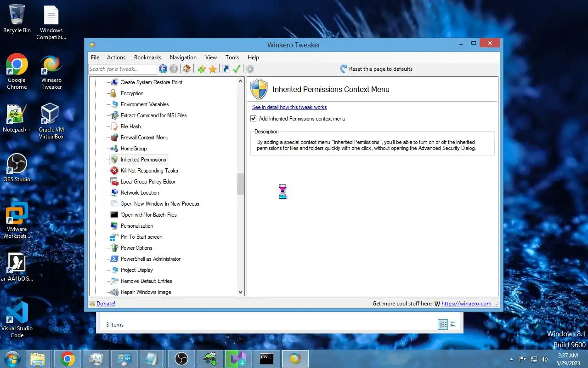Uncheck Add Inherited Permissions context menu
588x368 pixels.
254,119
